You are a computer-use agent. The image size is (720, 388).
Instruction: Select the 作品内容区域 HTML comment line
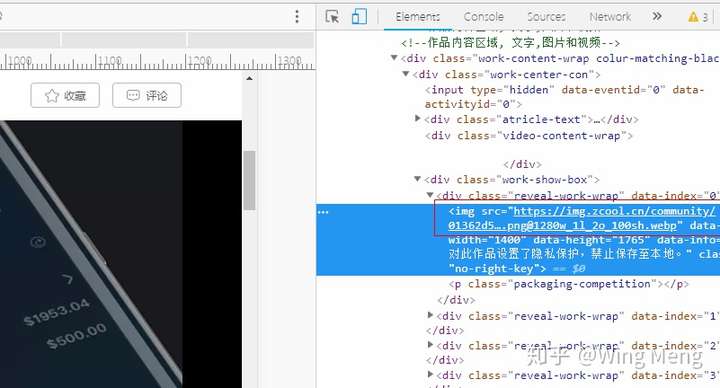(x=511, y=43)
